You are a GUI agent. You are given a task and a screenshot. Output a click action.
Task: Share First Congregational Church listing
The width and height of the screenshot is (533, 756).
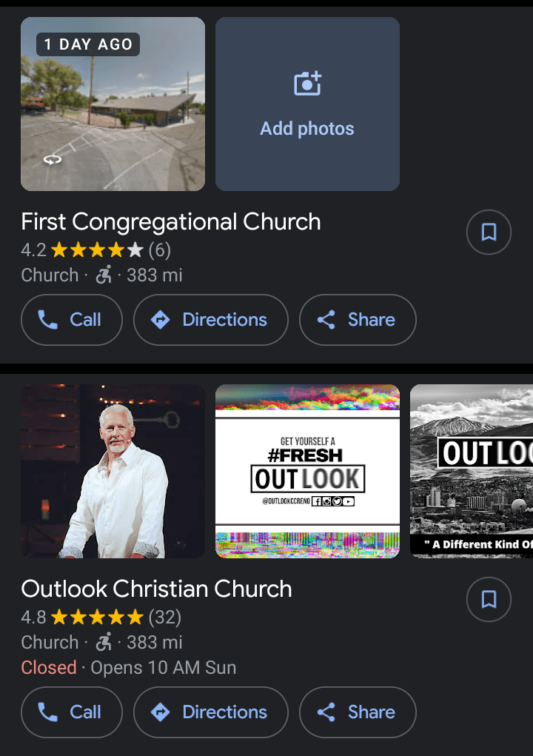click(x=358, y=320)
